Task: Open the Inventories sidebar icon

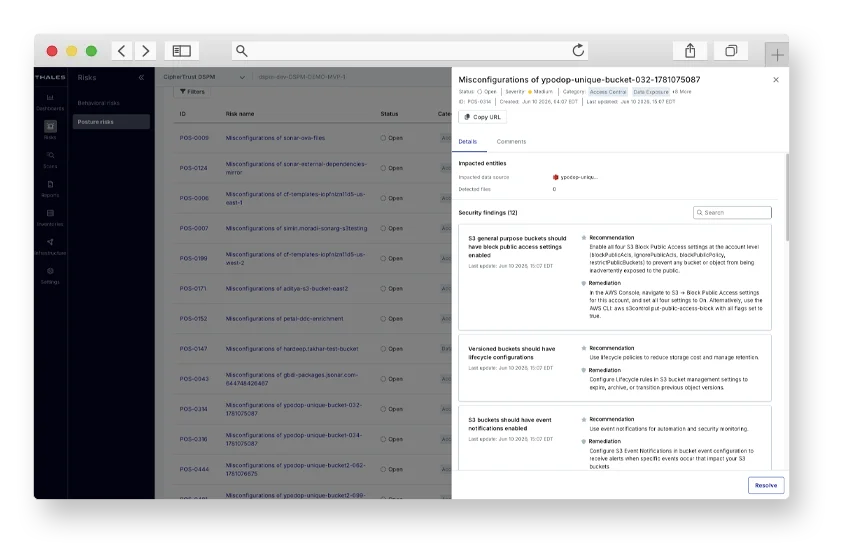Action: pos(50,213)
